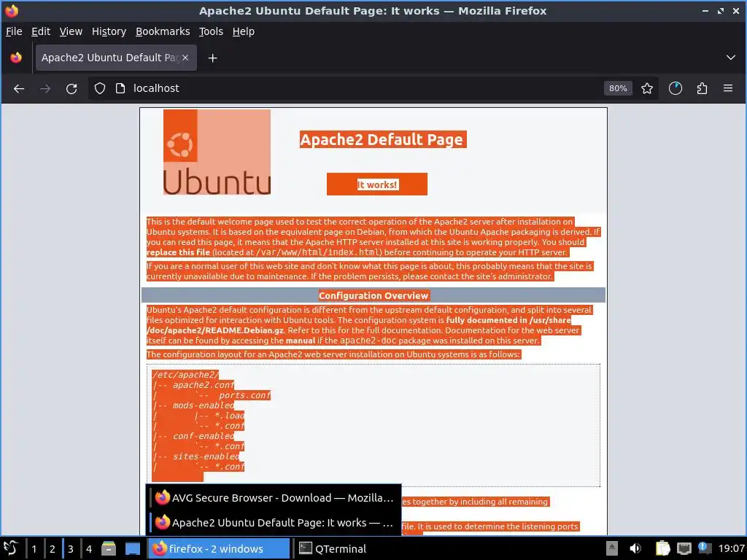Screen dimensions: 747x560
Task: Click the Apache2 Default Page heading text
Action: tap(382, 139)
